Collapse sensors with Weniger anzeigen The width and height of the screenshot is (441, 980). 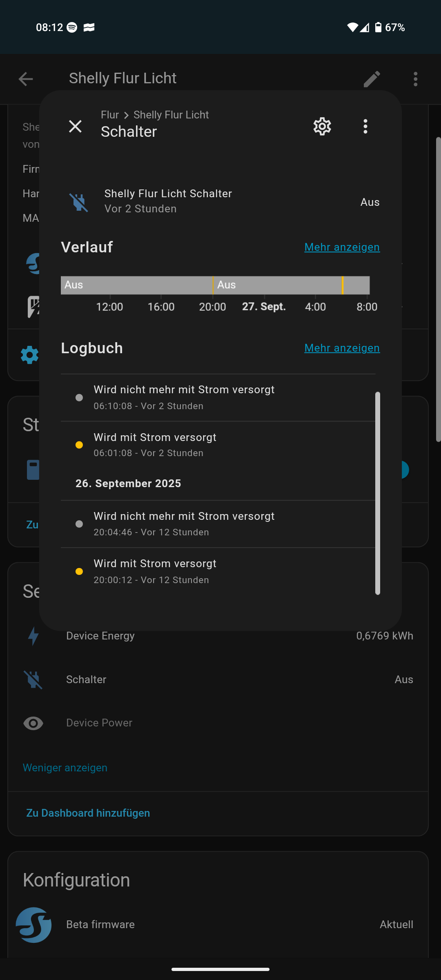pos(65,768)
